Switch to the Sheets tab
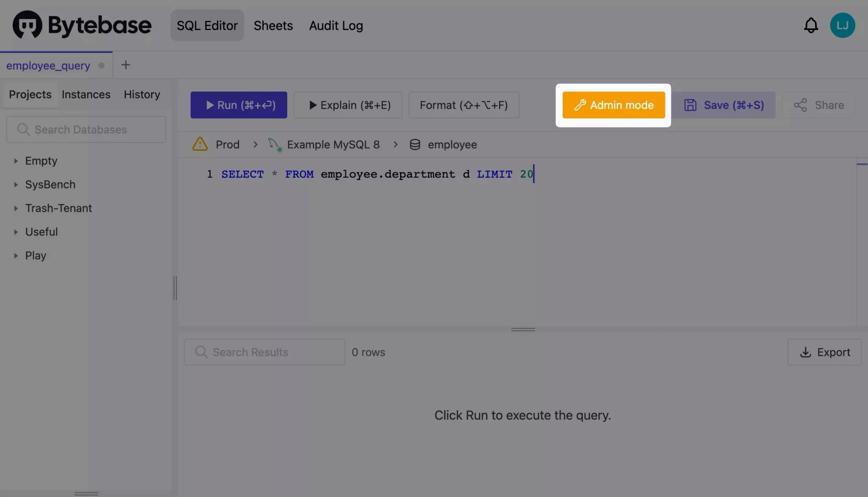The height and width of the screenshot is (497, 868). click(273, 25)
